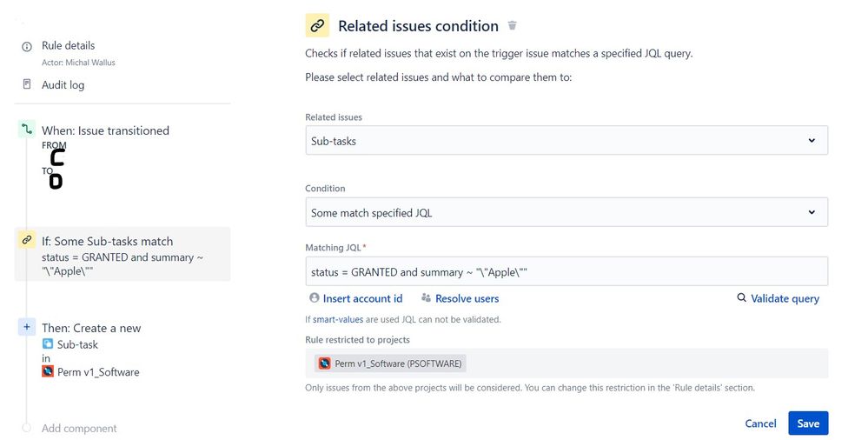The height and width of the screenshot is (440, 868).
Task: Expand the Related issues Sub-tasks dropdown
Action: pos(567,140)
